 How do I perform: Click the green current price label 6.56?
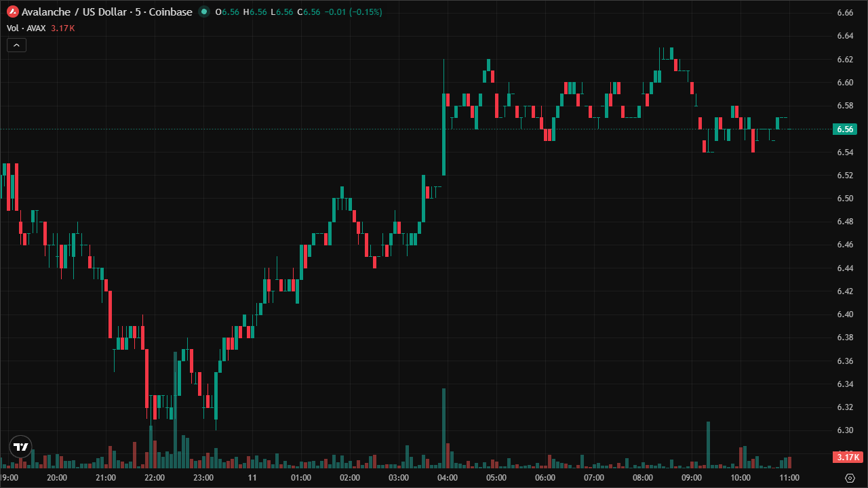(845, 129)
